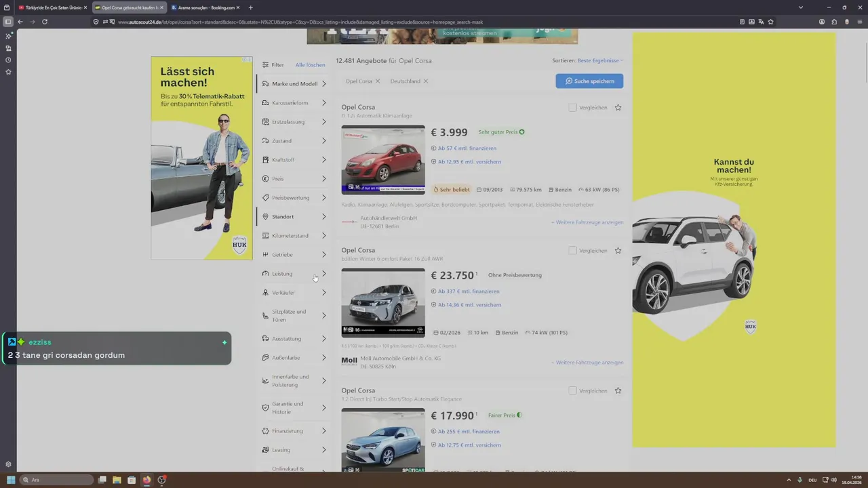Expand the Erstzulassung filter
Screen dimensions: 868x488
[294, 122]
